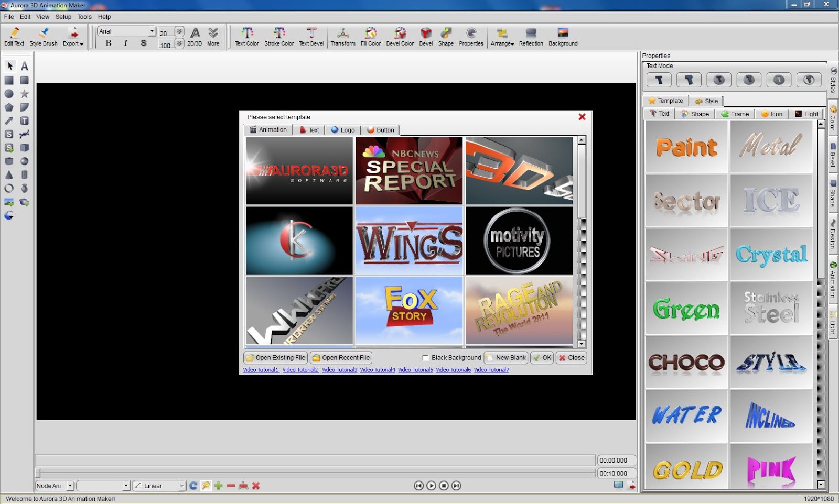Select the first Text Mode button
This screenshot has height=504, width=839.
(659, 80)
